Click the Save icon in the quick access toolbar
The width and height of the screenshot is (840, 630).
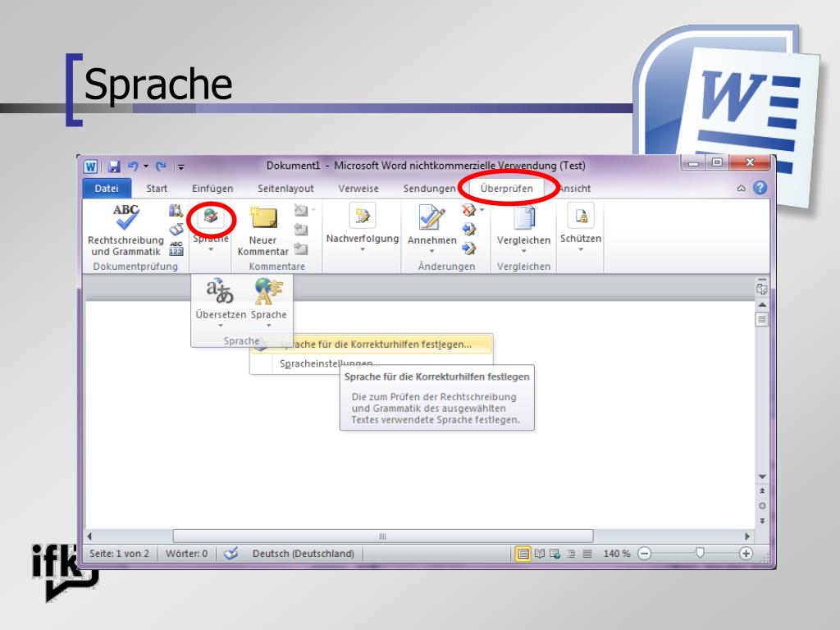[113, 167]
